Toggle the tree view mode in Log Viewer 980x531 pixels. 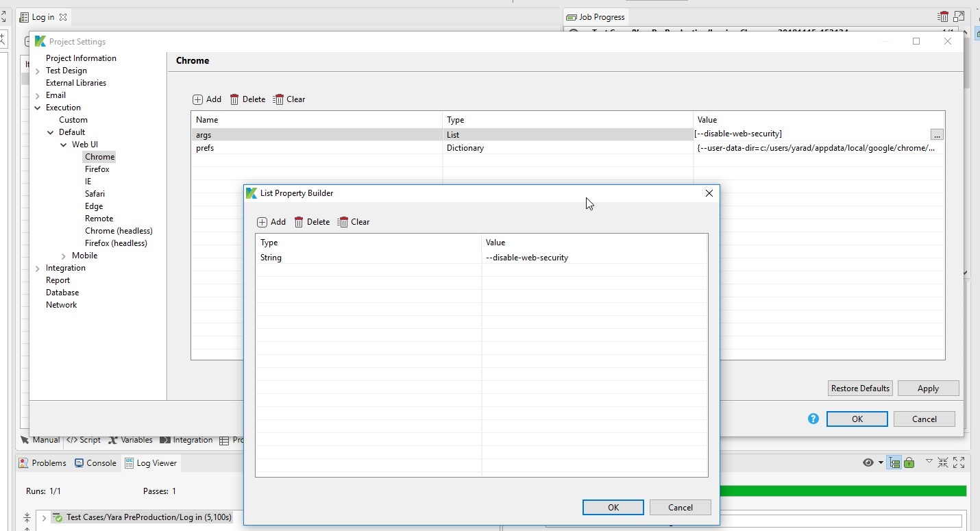point(894,463)
